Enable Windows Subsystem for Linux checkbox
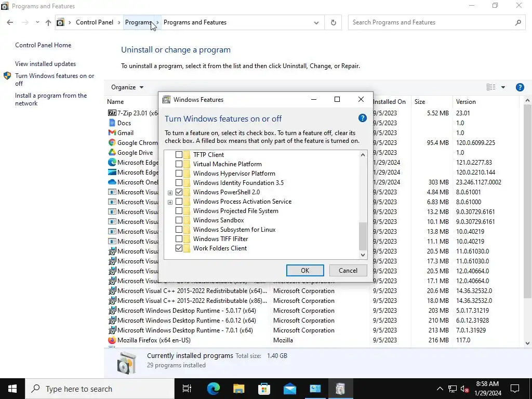This screenshot has width=532, height=399. pos(179,230)
